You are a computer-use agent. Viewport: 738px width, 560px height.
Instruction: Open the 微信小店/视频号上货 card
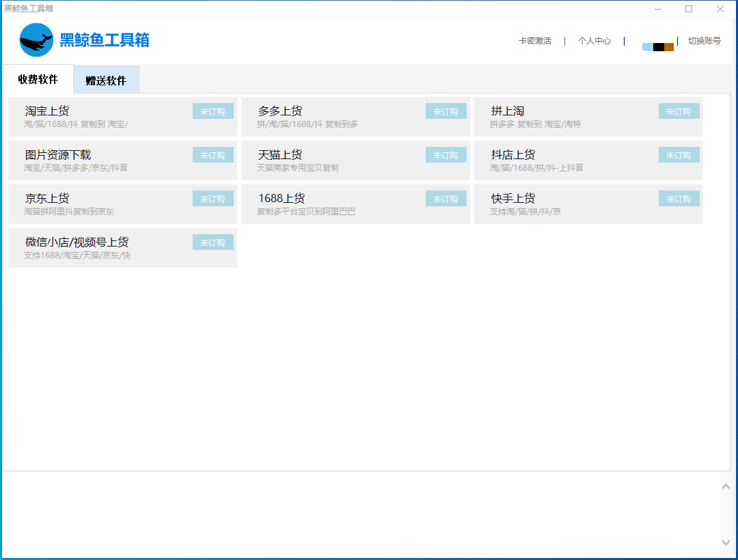102,248
